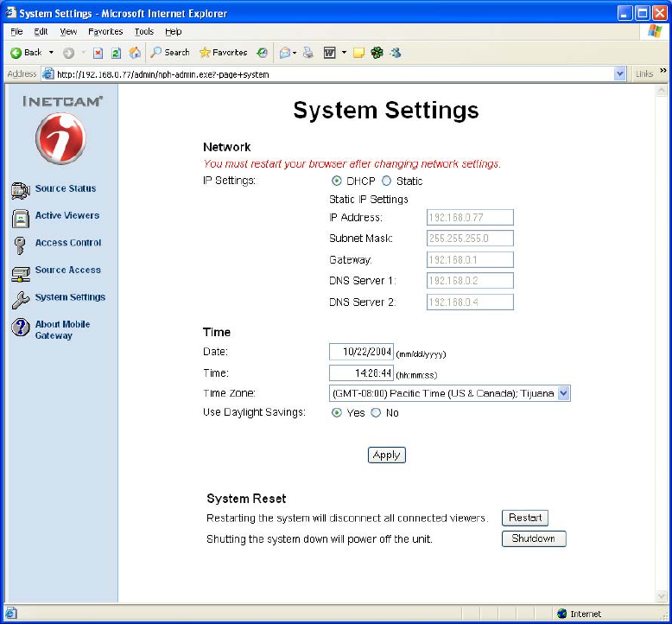The width and height of the screenshot is (672, 624).
Task: Open the Back button history dropdown arrow
Action: tap(50, 53)
